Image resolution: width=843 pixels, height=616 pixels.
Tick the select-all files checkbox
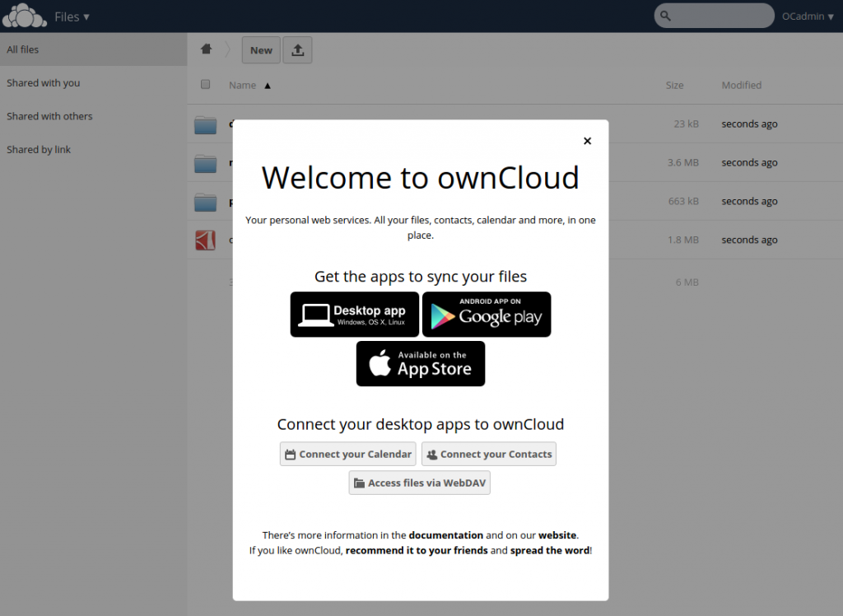click(205, 84)
